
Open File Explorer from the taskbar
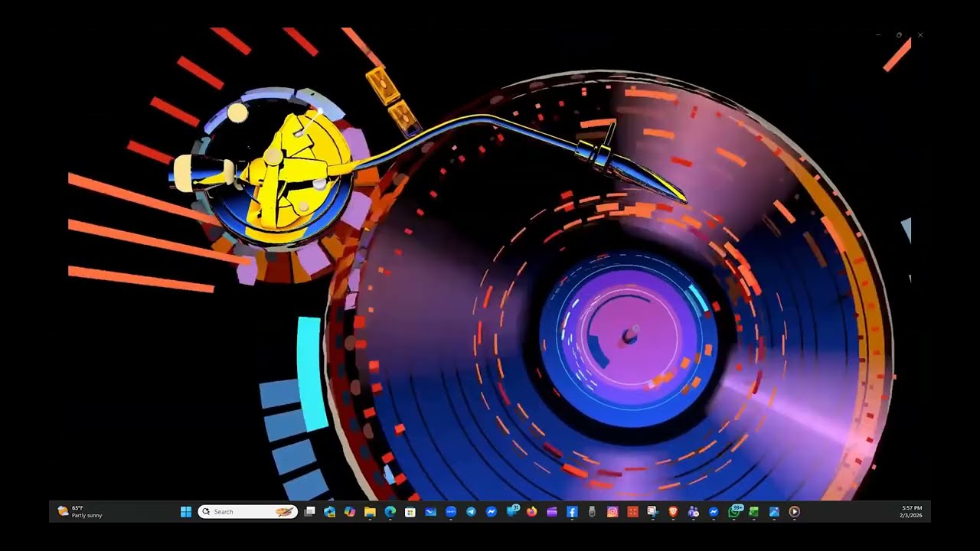pos(370,512)
